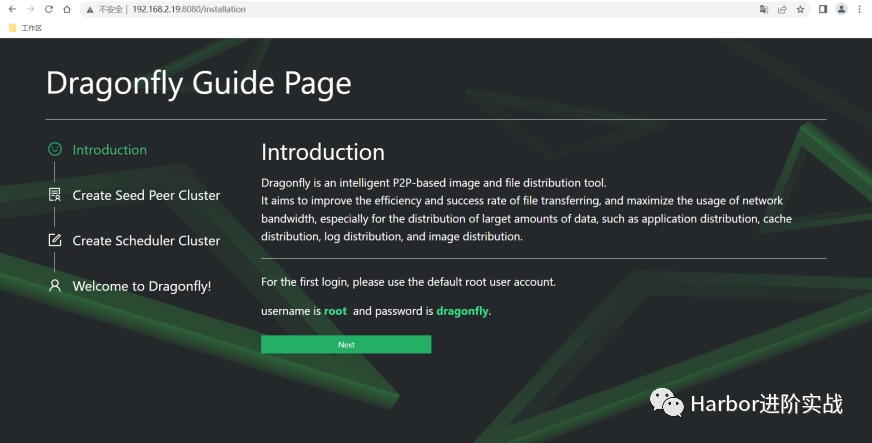Image resolution: width=872 pixels, height=443 pixels.
Task: Open the 工作区 bookmarks folder
Action: click(26, 28)
